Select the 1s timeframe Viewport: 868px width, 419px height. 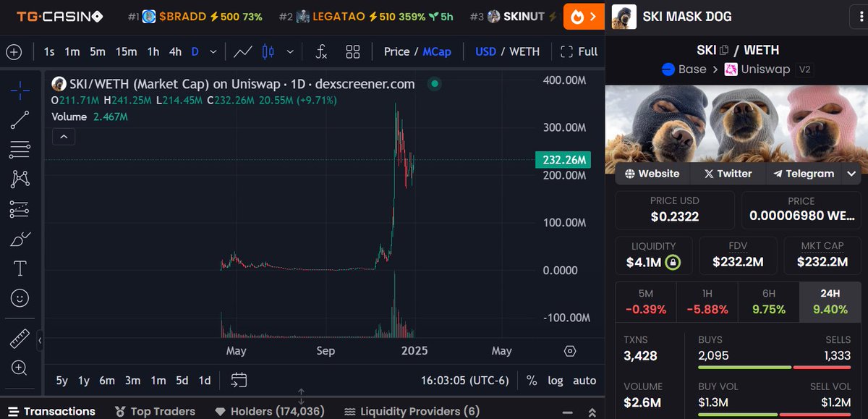pos(49,52)
